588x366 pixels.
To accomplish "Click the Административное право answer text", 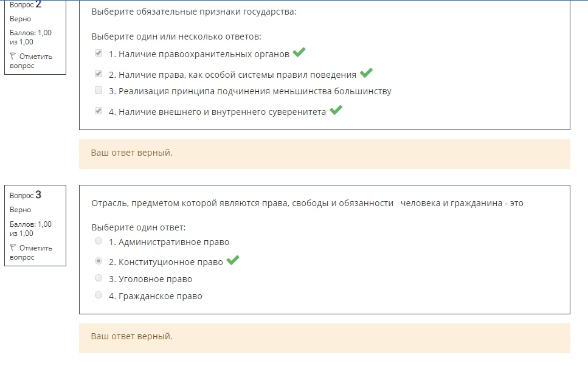I will coord(169,242).
